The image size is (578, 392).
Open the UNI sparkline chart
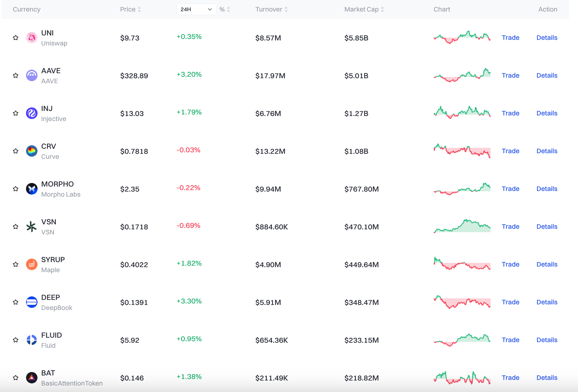click(462, 37)
